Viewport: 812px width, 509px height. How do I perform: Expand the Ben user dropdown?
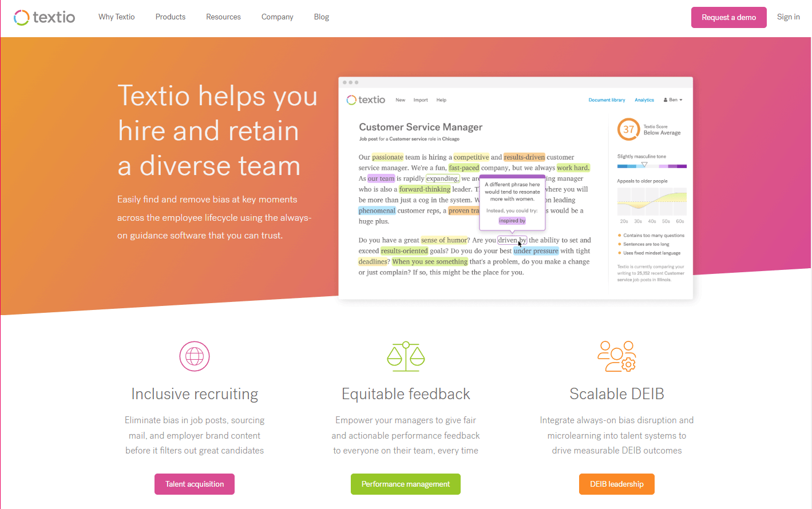pos(674,100)
